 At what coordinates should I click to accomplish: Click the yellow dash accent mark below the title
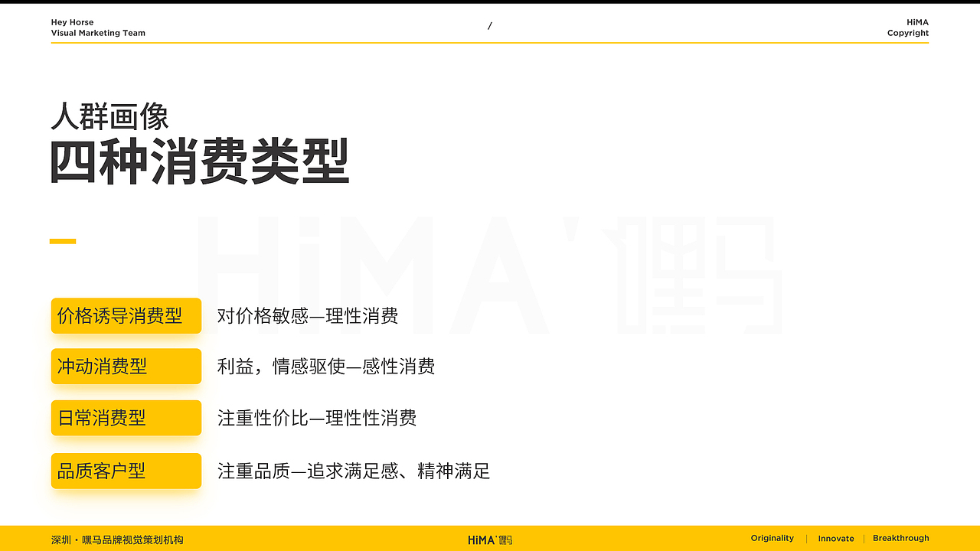click(x=63, y=240)
